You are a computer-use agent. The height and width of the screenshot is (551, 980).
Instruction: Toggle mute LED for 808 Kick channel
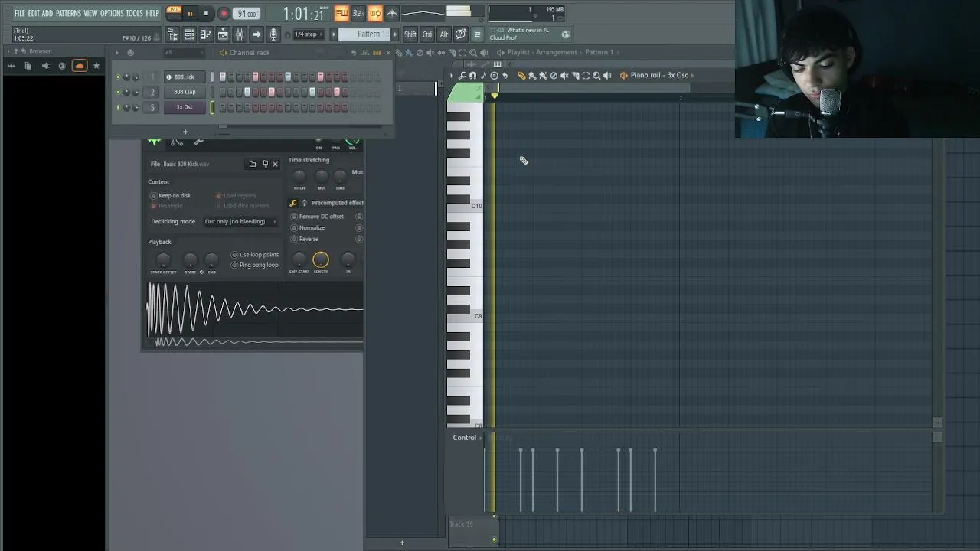pyautogui.click(x=118, y=77)
